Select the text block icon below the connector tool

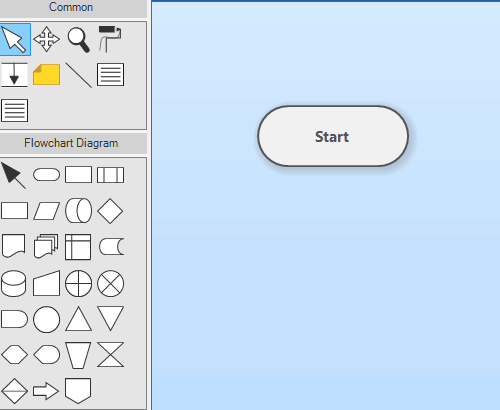[x=15, y=110]
